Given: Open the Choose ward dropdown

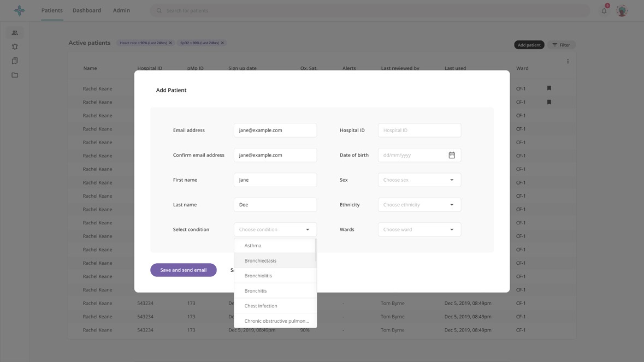Looking at the screenshot, I should point(420,229).
